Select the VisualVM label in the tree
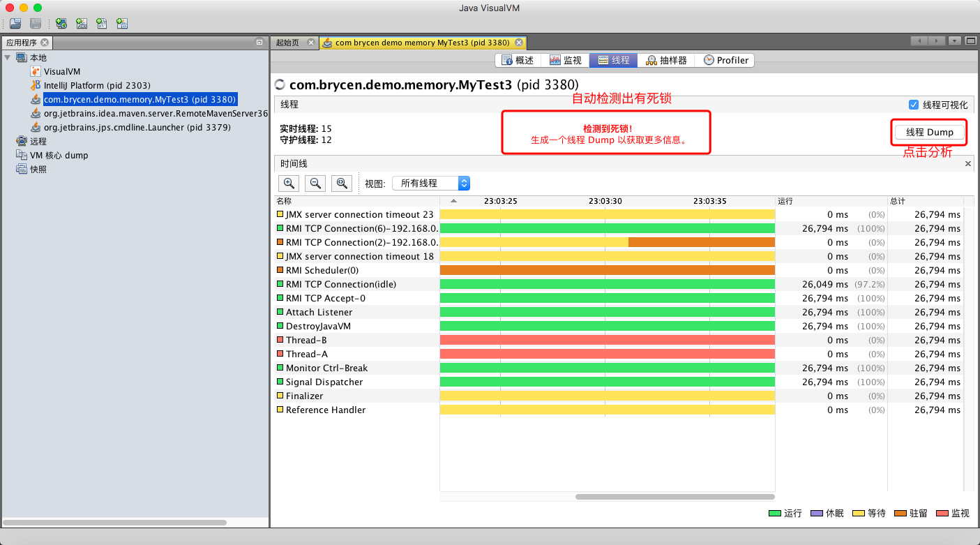Image resolution: width=980 pixels, height=545 pixels. [x=62, y=71]
